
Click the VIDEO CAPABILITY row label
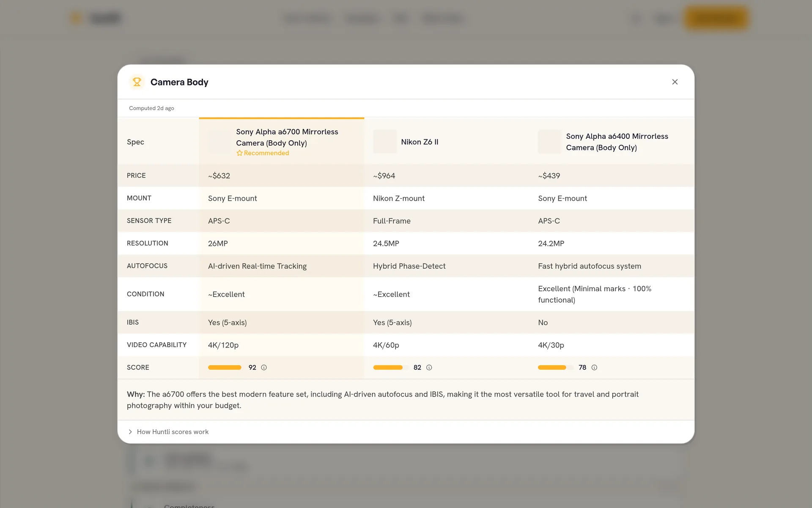(x=156, y=345)
